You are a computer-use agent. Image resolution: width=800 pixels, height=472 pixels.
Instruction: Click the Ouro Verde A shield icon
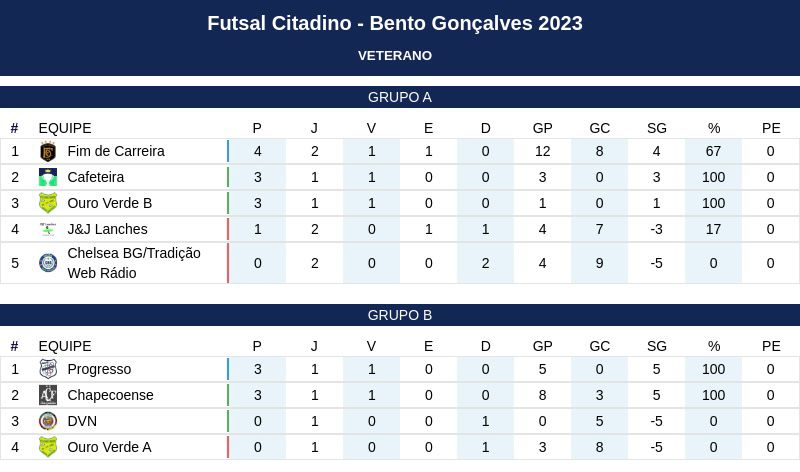(x=48, y=447)
